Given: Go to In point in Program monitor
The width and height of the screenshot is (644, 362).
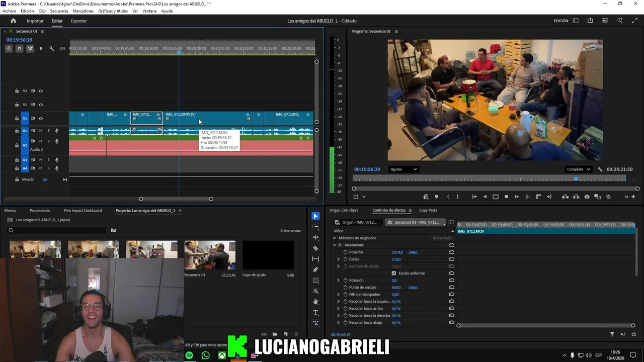Looking at the screenshot, I should point(474,197).
